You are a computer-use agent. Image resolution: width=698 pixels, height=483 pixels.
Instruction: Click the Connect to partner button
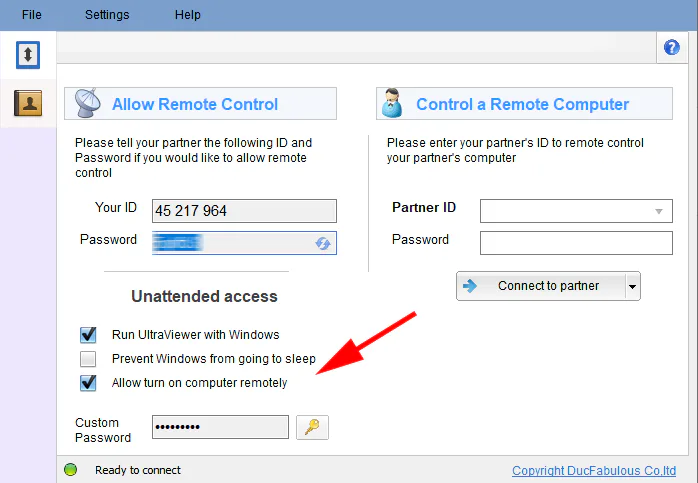click(x=540, y=286)
